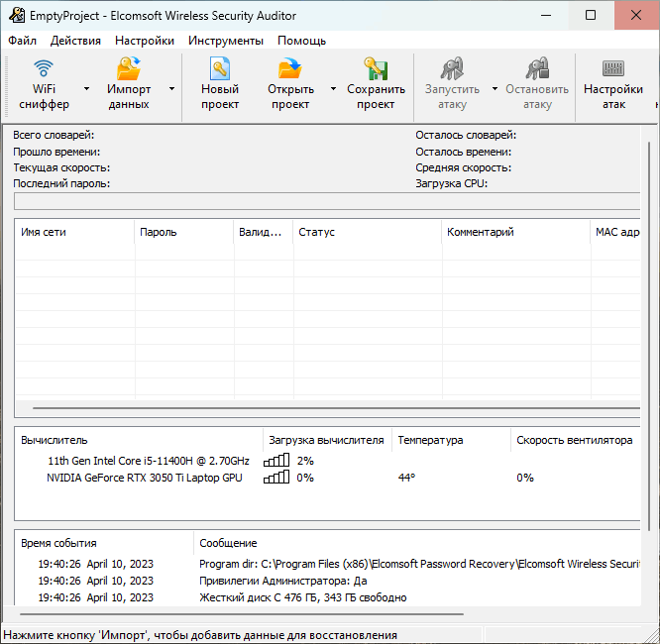Click the Загрузка CPU label
Image resolution: width=660 pixels, height=644 pixels.
coord(451,183)
